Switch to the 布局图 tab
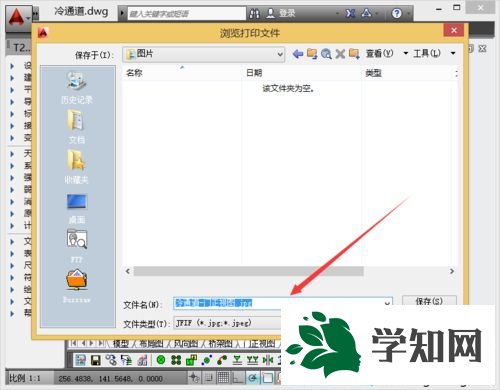 point(151,343)
